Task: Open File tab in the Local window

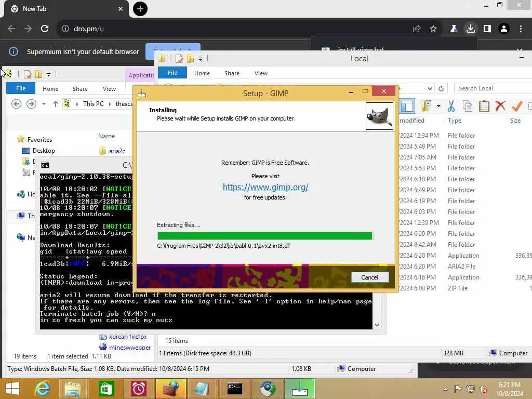Action: click(172, 73)
